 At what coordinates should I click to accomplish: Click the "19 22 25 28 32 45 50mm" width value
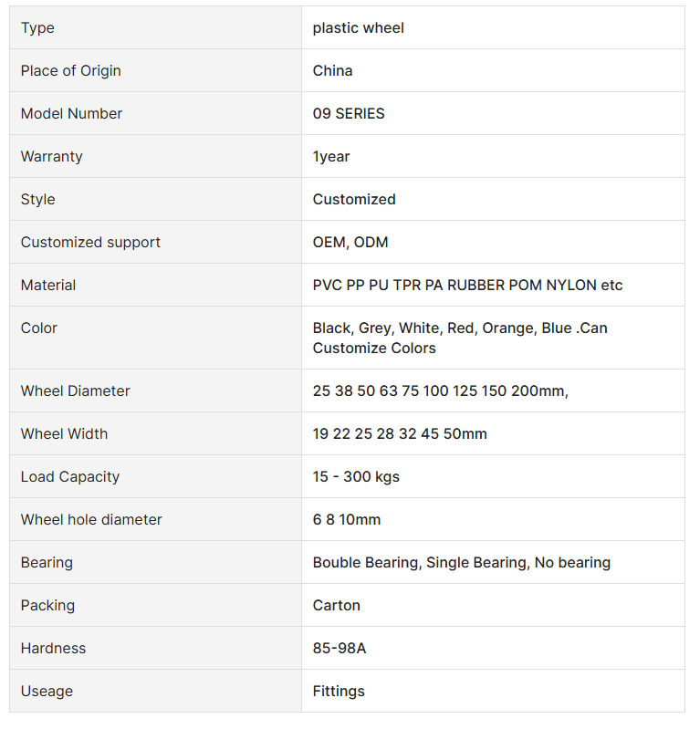tap(400, 434)
